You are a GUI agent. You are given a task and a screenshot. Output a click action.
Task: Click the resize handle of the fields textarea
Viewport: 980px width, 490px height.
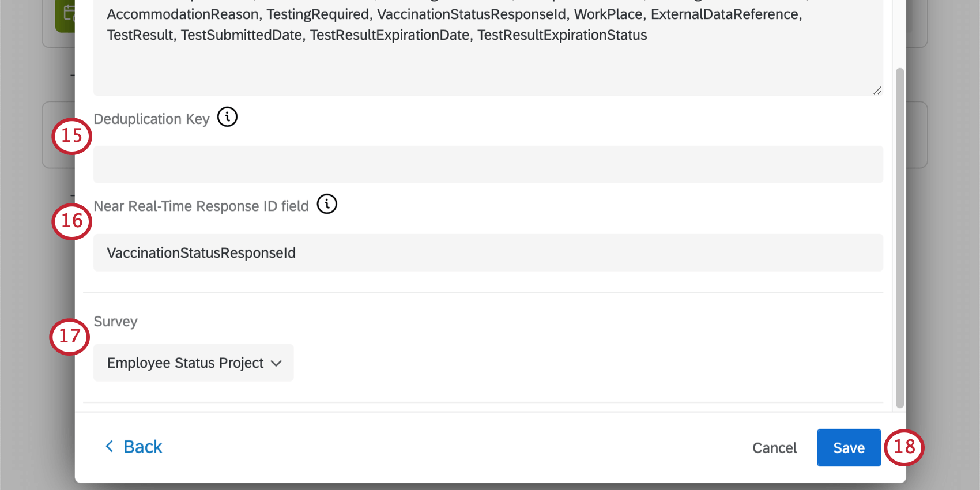[x=877, y=91]
